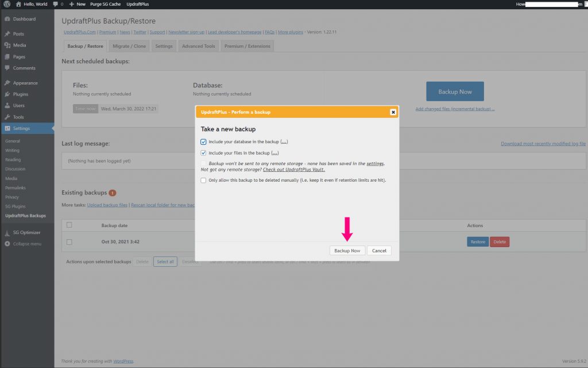Open General settings submenu item
The image size is (588, 368).
13,141
